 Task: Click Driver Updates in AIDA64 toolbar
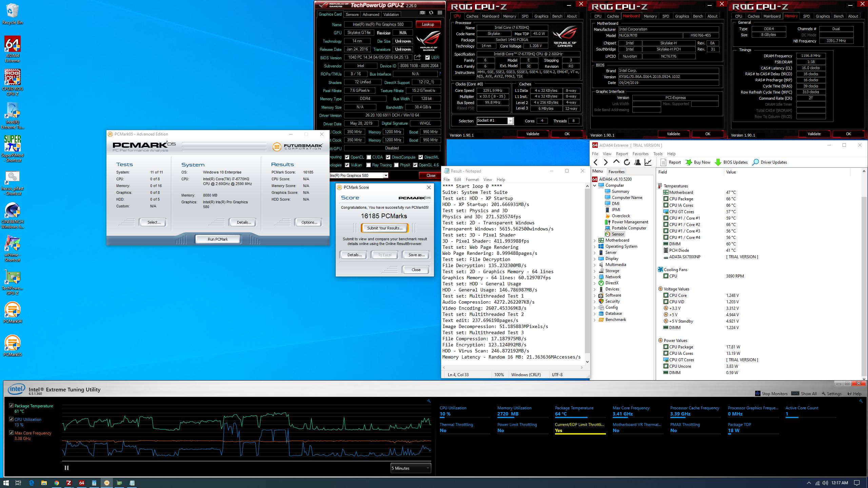769,162
